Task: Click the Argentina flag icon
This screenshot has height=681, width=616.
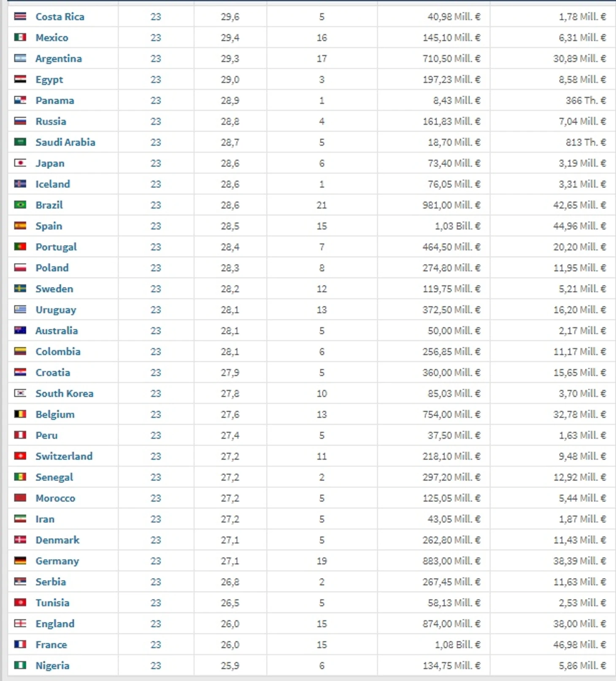Action: point(20,58)
